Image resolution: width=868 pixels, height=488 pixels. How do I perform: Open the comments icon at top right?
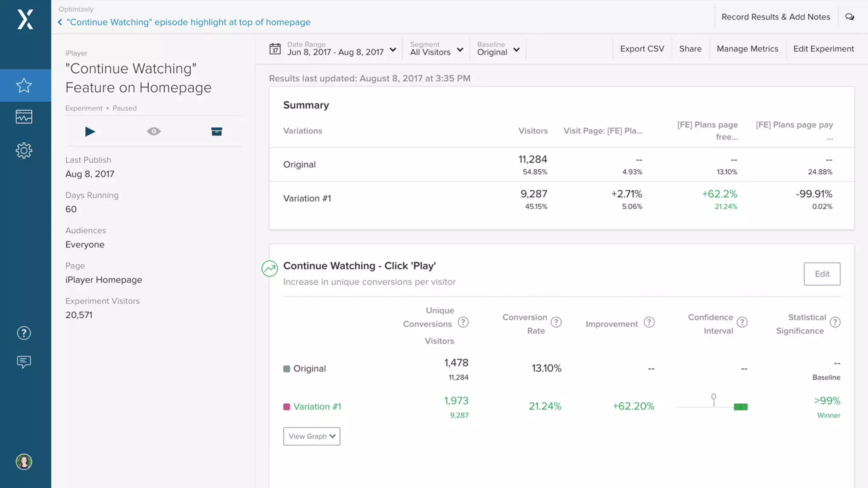(849, 17)
